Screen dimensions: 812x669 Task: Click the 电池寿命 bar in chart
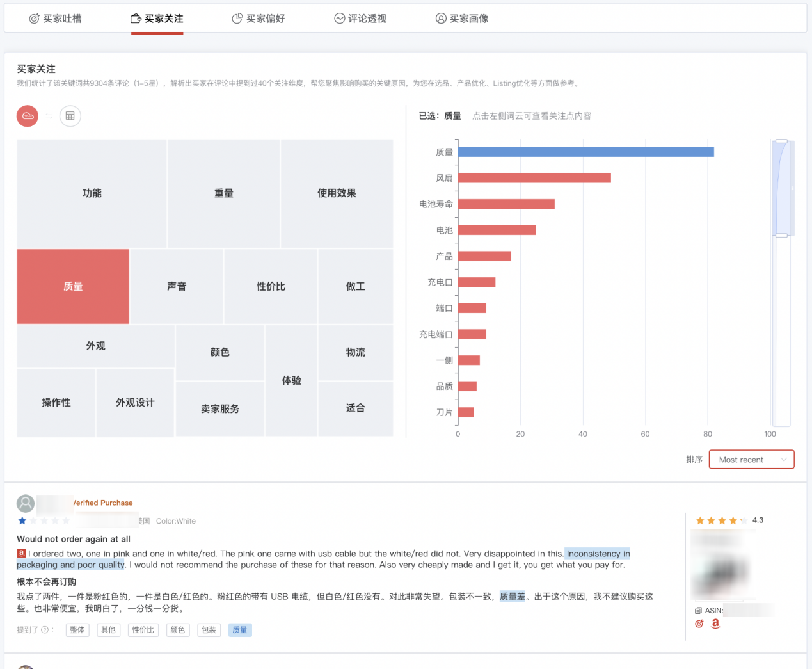(x=506, y=204)
